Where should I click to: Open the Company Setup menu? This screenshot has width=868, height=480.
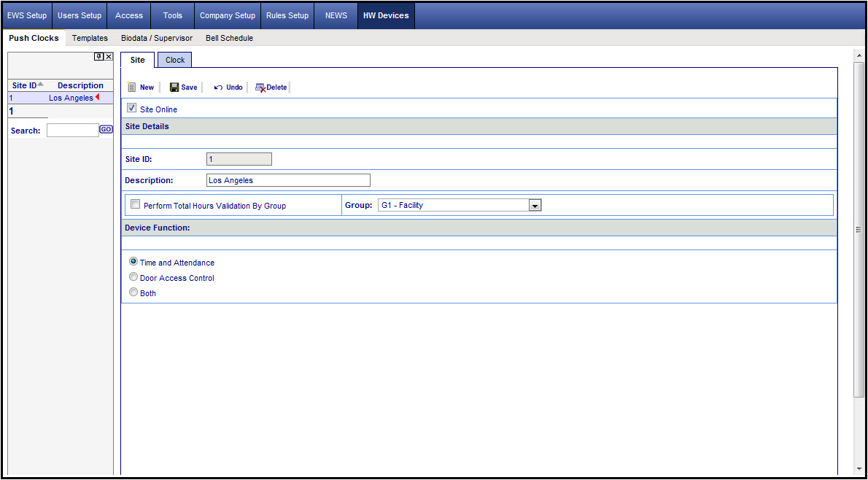(x=228, y=15)
